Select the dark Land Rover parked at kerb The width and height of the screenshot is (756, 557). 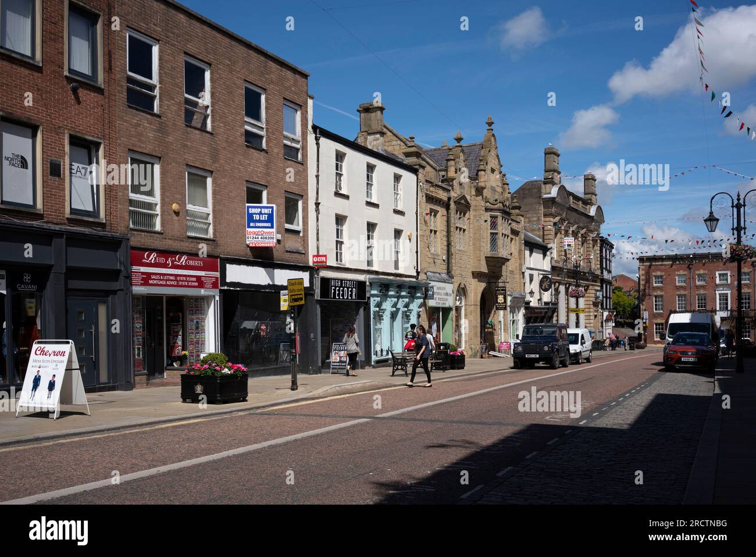tap(541, 346)
